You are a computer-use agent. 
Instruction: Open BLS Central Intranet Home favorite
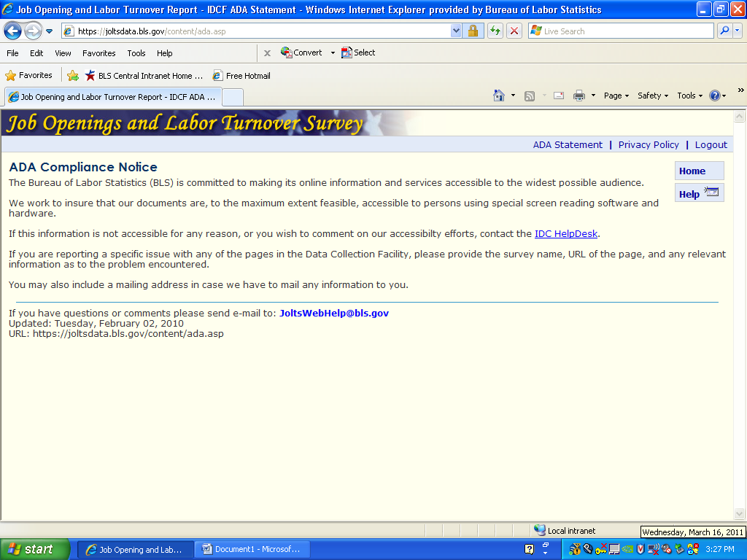click(x=144, y=76)
